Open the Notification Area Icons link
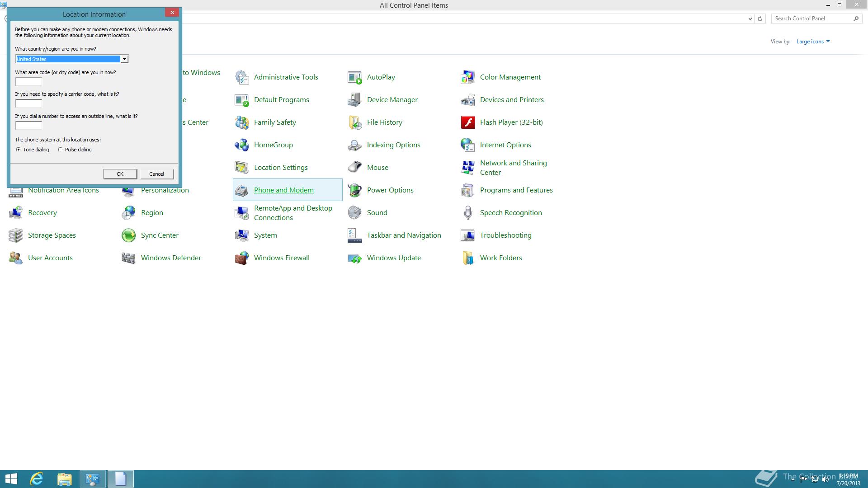This screenshot has width=868, height=488. pyautogui.click(x=63, y=191)
